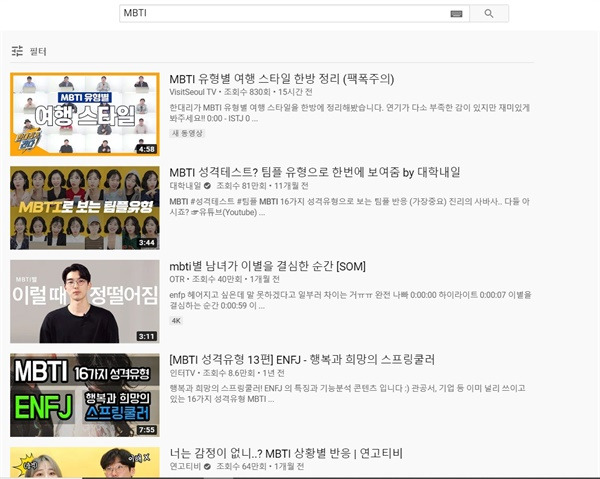Click 조회수 8.6만회 view count text

click(228, 373)
